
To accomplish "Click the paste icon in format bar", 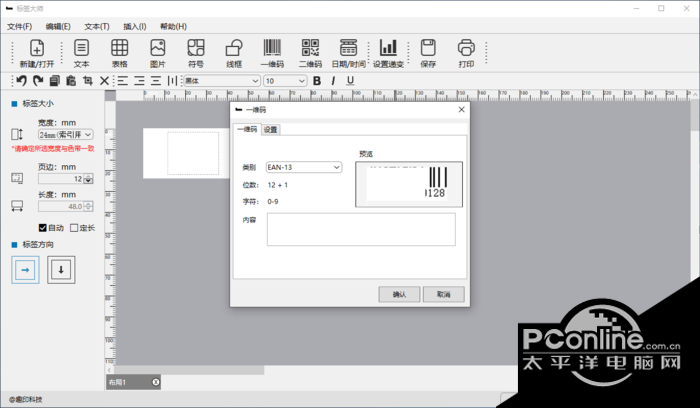I will pyautogui.click(x=71, y=81).
